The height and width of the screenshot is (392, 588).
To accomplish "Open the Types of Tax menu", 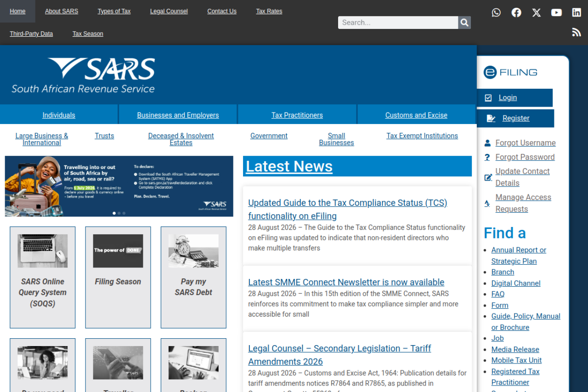I will tap(114, 11).
